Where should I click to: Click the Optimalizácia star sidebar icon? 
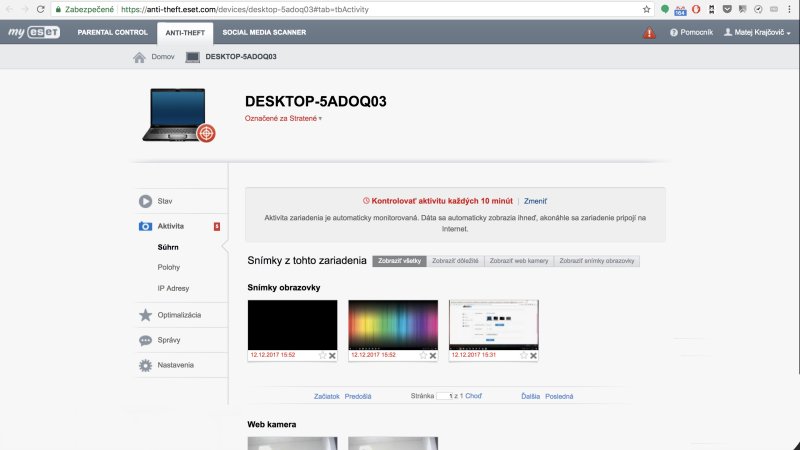(x=146, y=315)
